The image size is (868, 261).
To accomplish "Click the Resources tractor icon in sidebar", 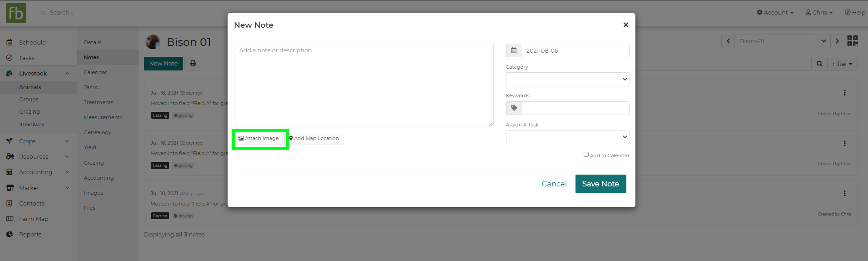I will coord(10,156).
